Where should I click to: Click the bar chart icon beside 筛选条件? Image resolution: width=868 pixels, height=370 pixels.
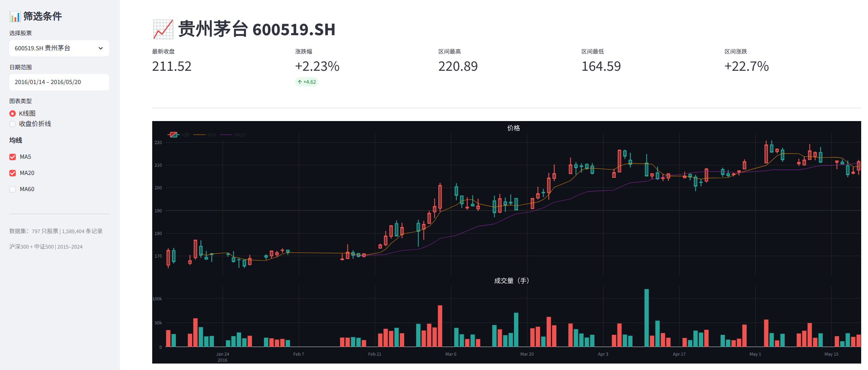(x=15, y=17)
